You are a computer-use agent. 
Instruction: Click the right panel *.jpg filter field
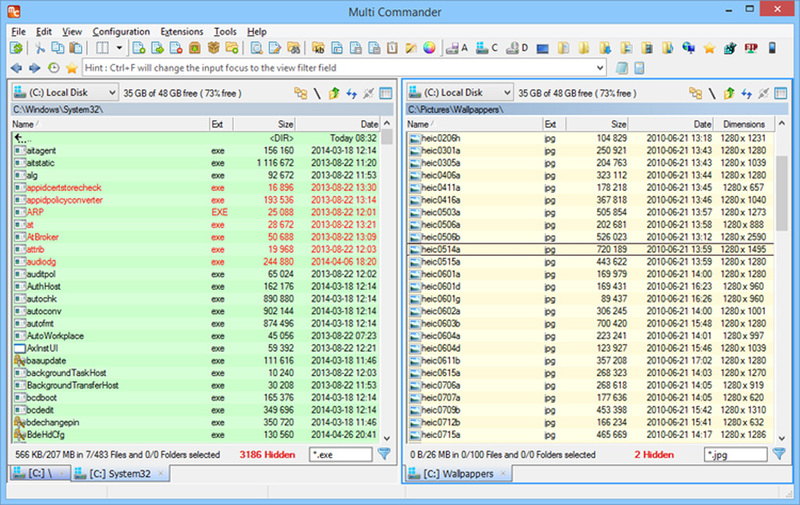(736, 454)
